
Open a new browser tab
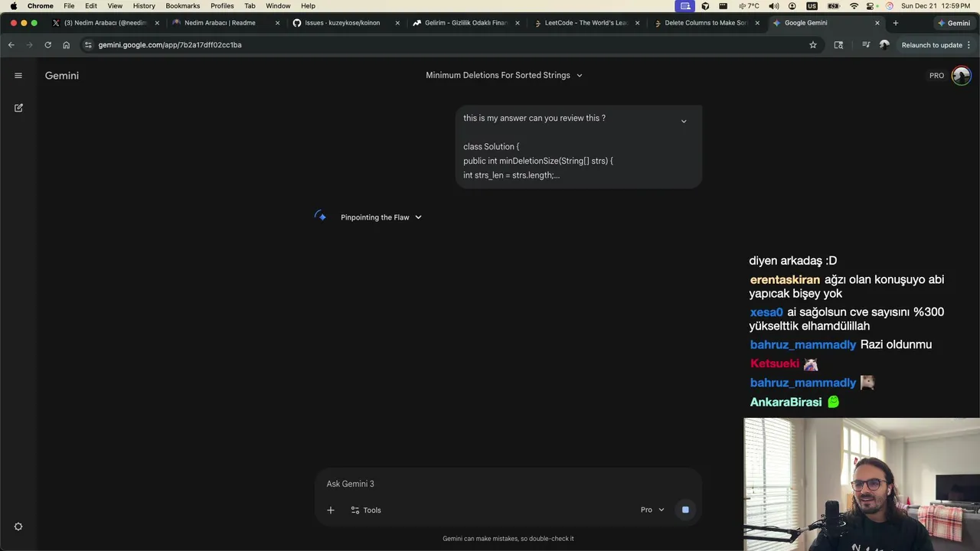[x=895, y=23]
